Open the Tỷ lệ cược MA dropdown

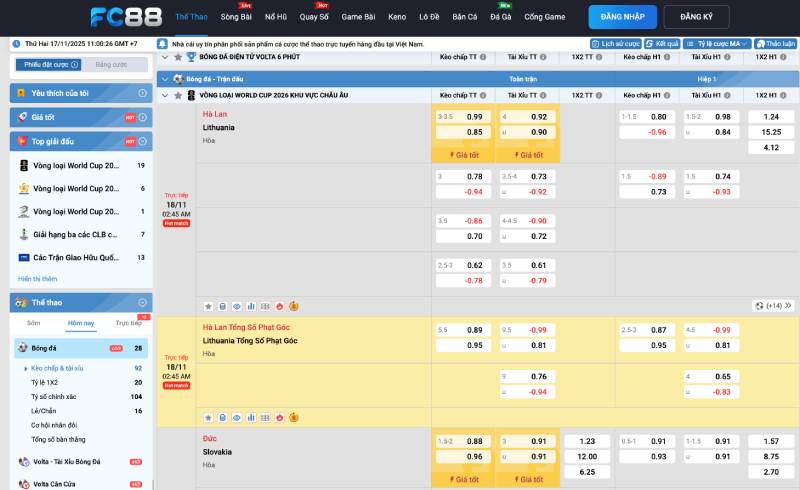(x=718, y=45)
